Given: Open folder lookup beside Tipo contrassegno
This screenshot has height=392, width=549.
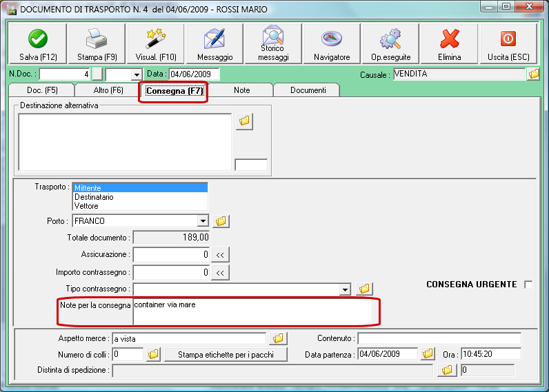Looking at the screenshot, I should tap(364, 289).
